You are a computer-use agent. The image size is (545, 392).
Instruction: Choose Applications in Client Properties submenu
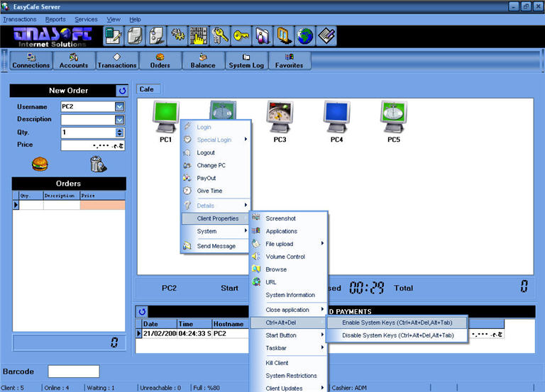click(x=289, y=231)
